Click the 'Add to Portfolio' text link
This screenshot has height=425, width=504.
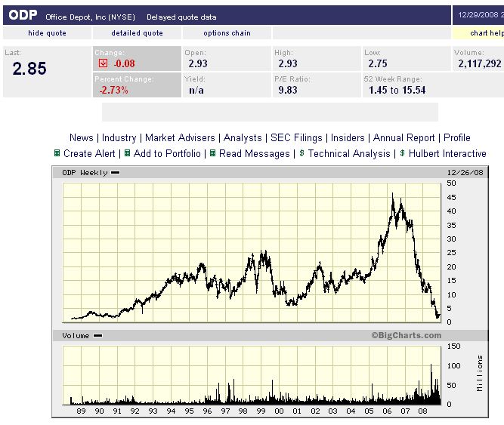167,153
